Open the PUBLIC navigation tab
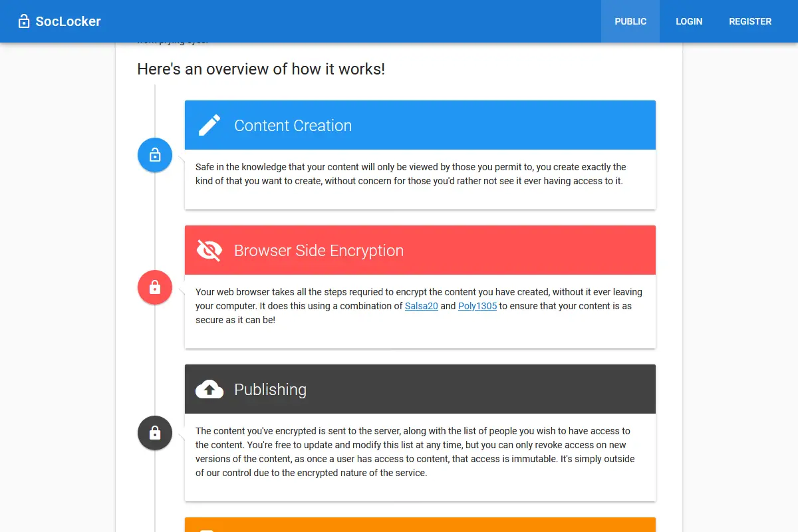 coord(630,21)
